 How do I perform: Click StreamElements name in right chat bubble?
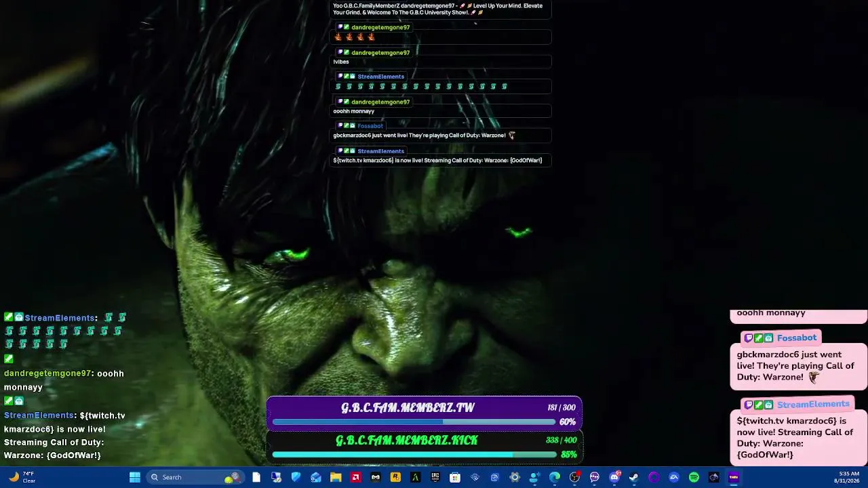coord(813,404)
